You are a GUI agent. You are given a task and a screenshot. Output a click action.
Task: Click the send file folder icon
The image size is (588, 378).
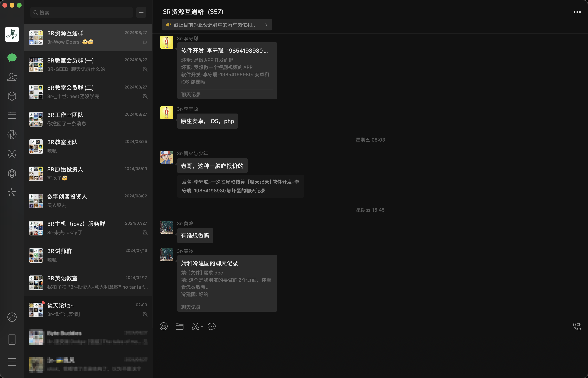click(179, 326)
